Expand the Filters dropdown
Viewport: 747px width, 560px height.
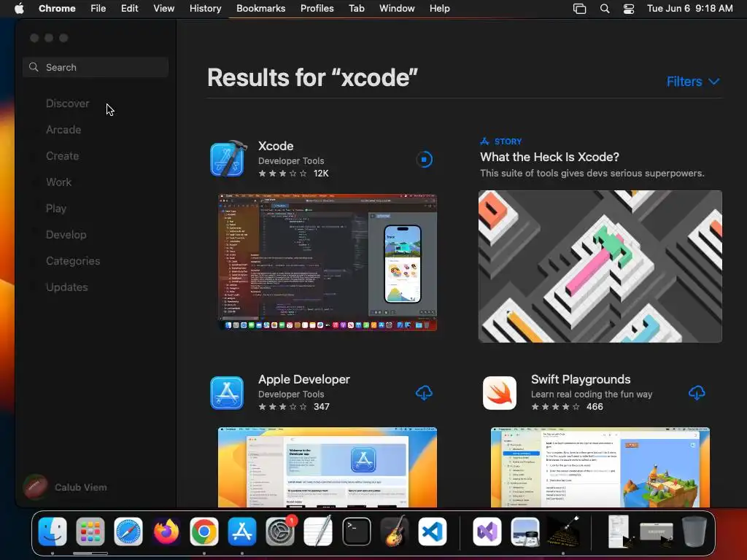click(693, 82)
